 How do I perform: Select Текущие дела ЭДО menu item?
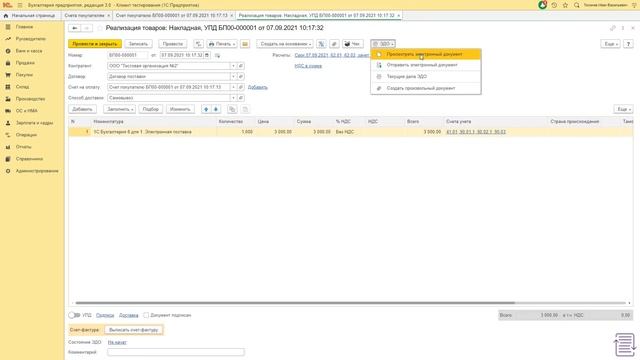click(x=426, y=76)
